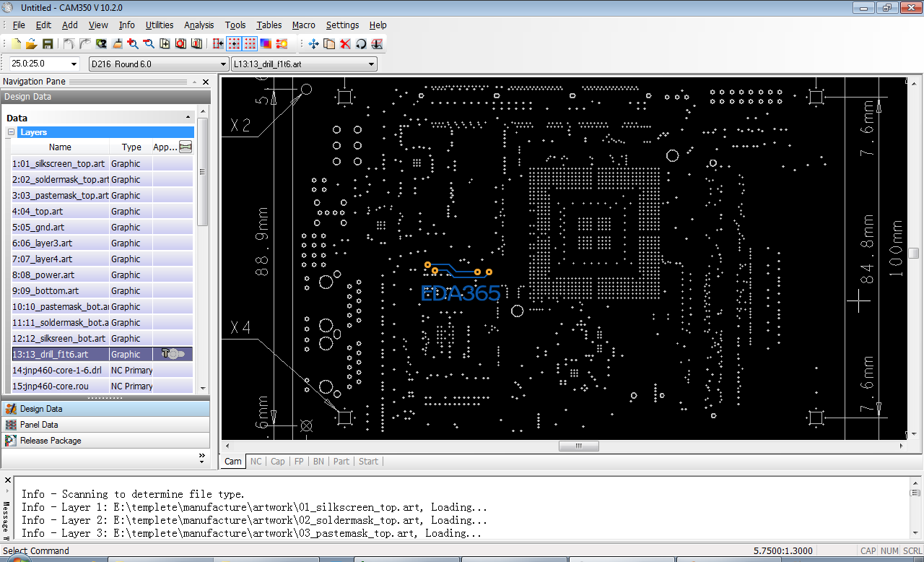Click the Open folder toolbar icon
Screen dimensions: 924x562
pos(31,44)
